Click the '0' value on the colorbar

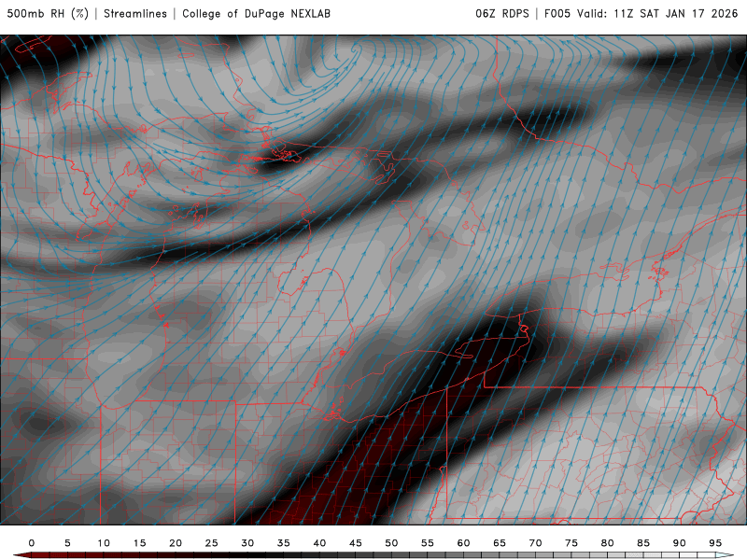click(x=32, y=543)
